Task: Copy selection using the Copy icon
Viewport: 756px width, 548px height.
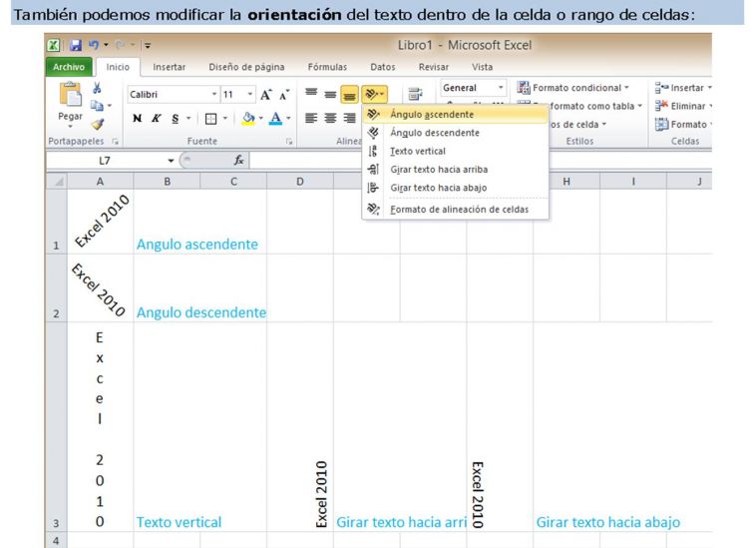Action: coord(97,106)
